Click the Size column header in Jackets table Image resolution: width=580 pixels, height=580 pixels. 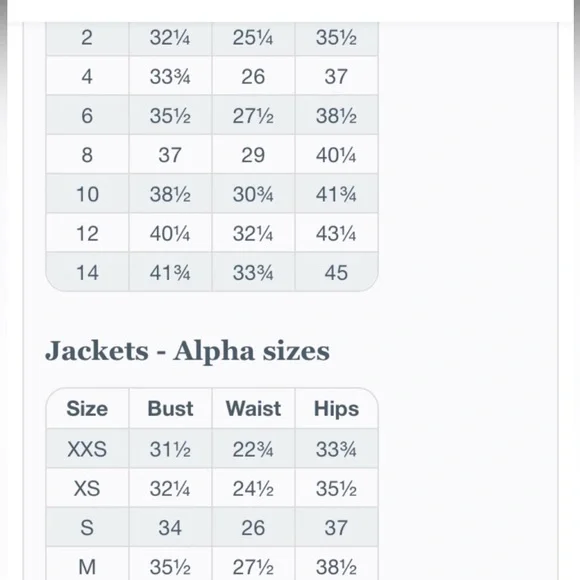(87, 408)
